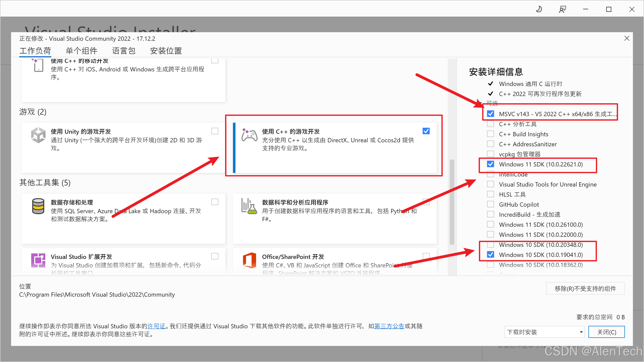Click the Office/SharePoint development icon

tap(249, 260)
